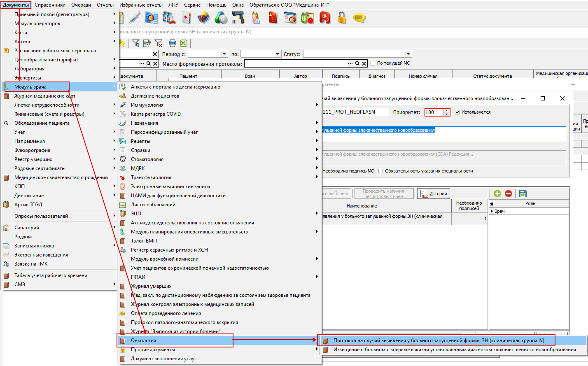Click the yellow padlock toolbar icon

342,18
